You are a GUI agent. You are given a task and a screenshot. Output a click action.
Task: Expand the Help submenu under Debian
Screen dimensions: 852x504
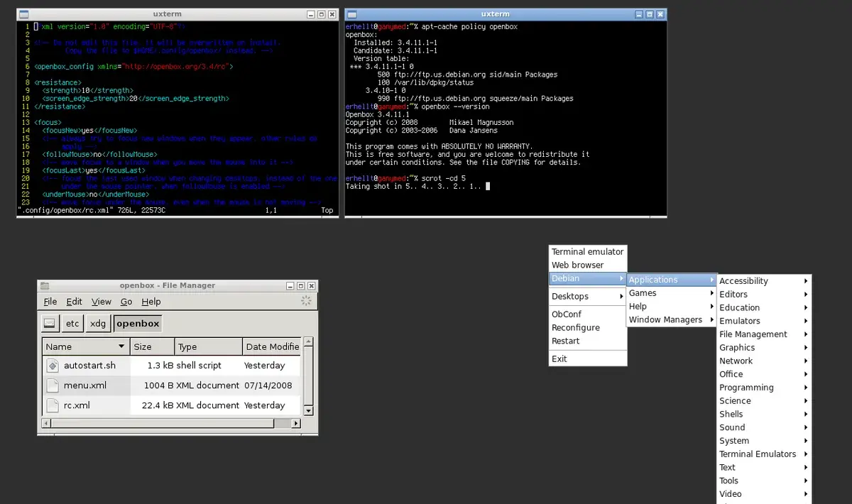672,306
